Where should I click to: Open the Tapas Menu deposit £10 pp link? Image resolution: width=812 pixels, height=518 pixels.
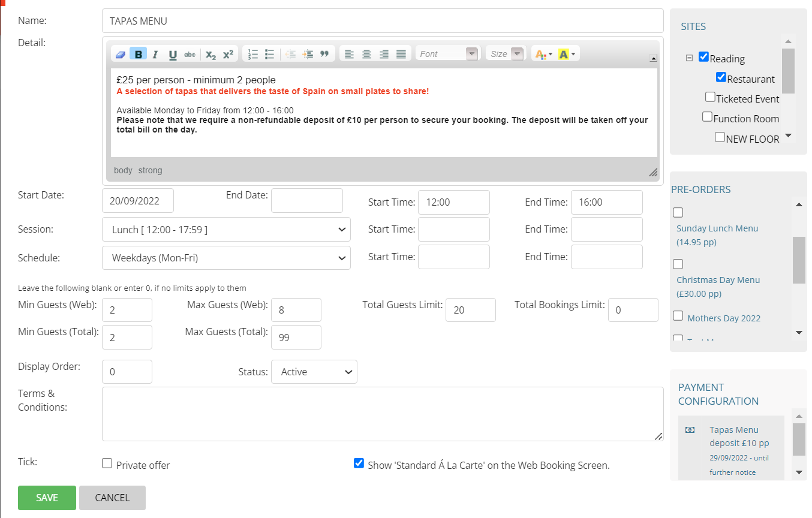pyautogui.click(x=739, y=436)
